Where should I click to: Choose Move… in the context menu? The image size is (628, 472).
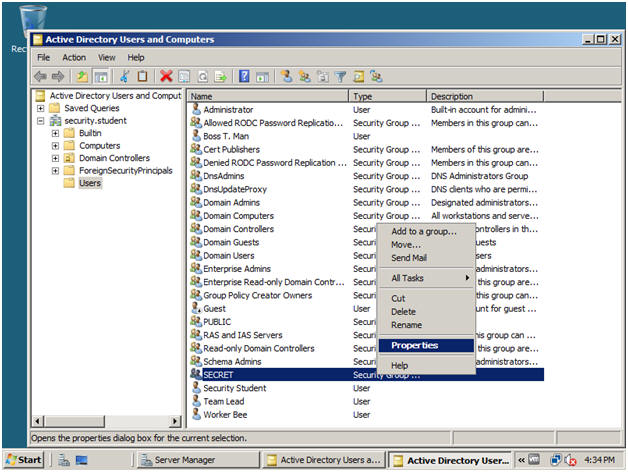pos(426,244)
